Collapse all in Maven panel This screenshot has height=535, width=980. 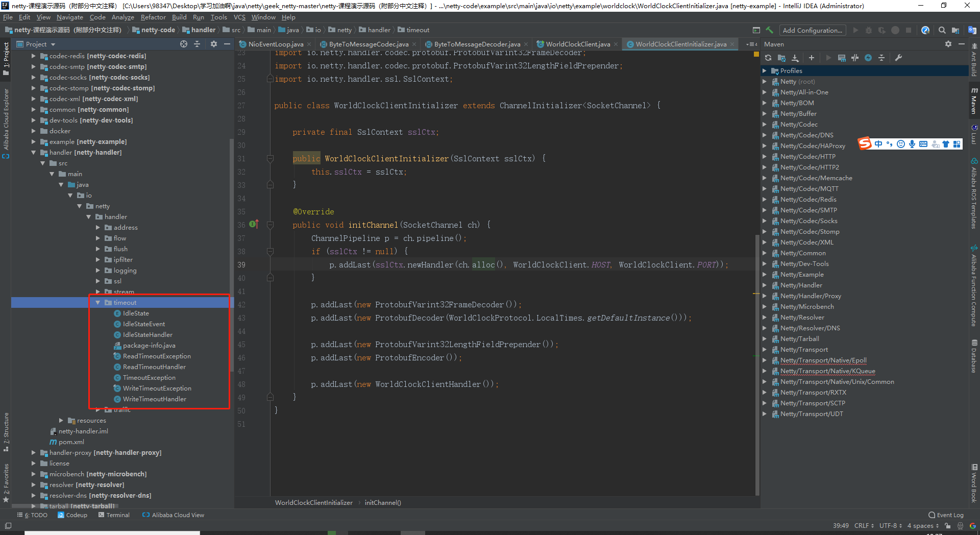pyautogui.click(x=881, y=58)
